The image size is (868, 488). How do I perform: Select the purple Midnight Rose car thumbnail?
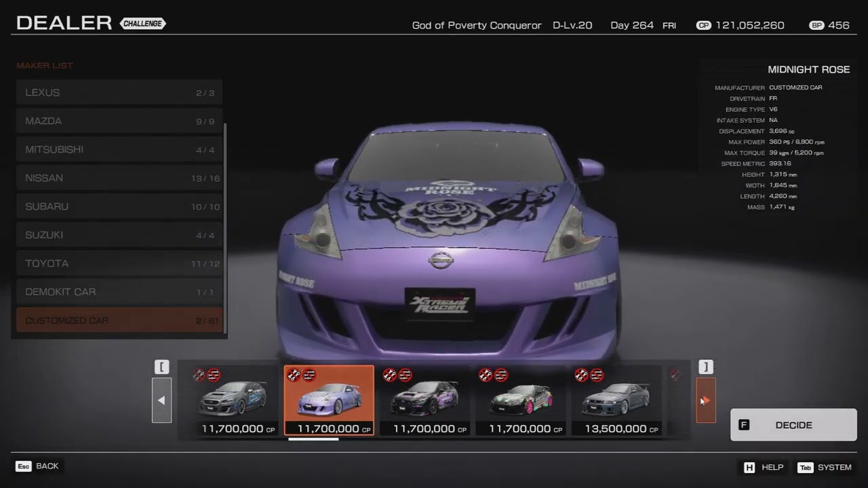coord(329,401)
